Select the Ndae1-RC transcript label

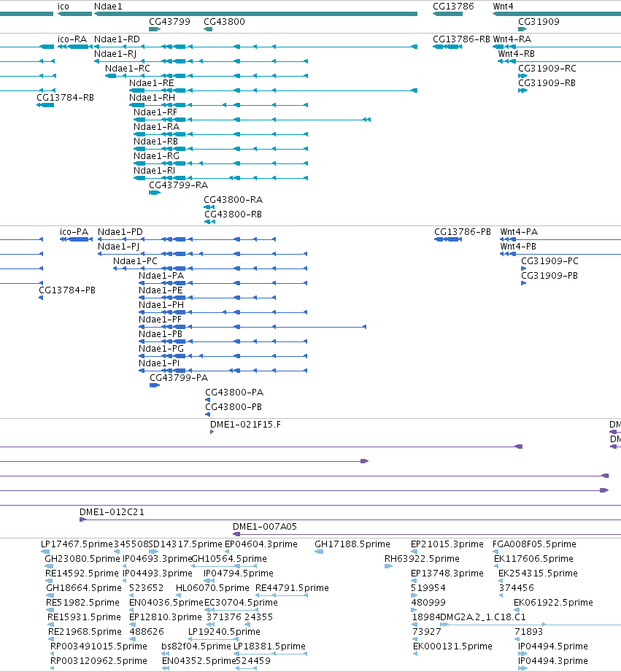(x=128, y=68)
